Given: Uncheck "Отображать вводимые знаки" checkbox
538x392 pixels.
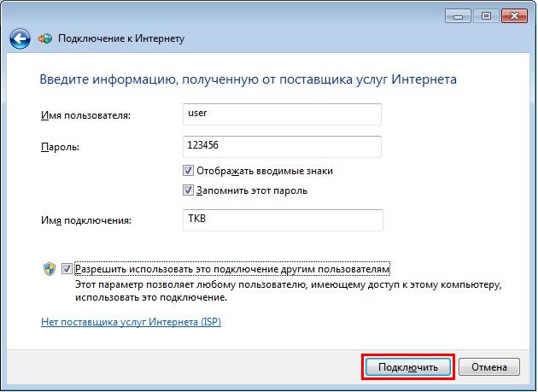Looking at the screenshot, I should (188, 171).
